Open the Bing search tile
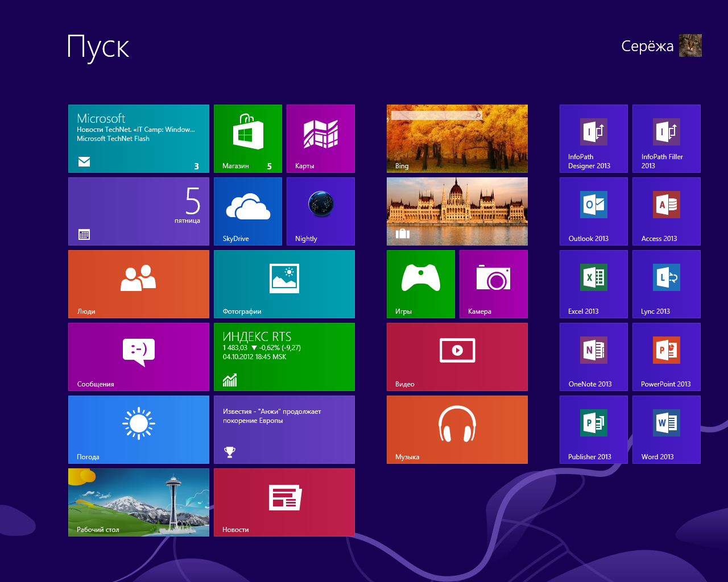The image size is (728, 582). (x=457, y=139)
